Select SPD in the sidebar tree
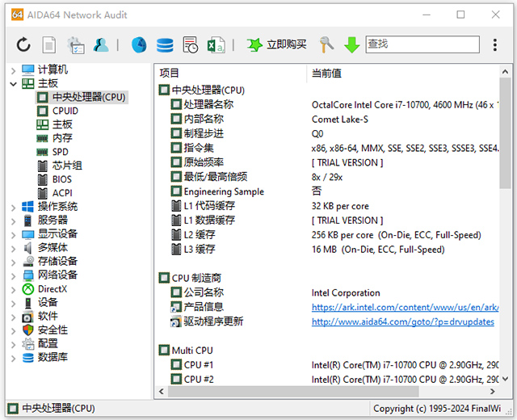Viewport: 517px width, 420px height. [60, 152]
